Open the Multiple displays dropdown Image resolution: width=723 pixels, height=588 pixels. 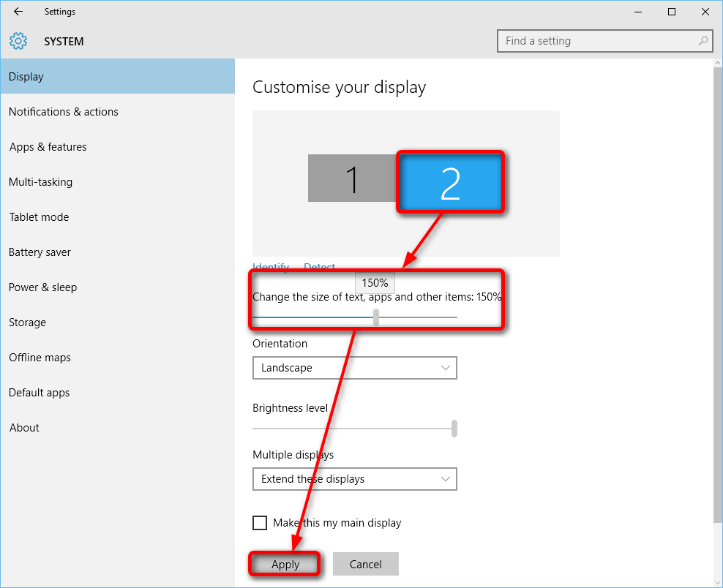coord(355,479)
